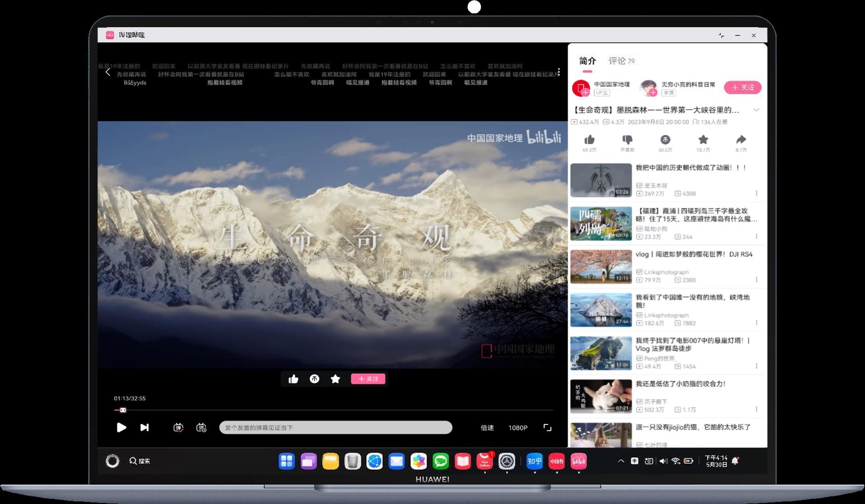Favorite the video with the panel's star icon

[703, 139]
